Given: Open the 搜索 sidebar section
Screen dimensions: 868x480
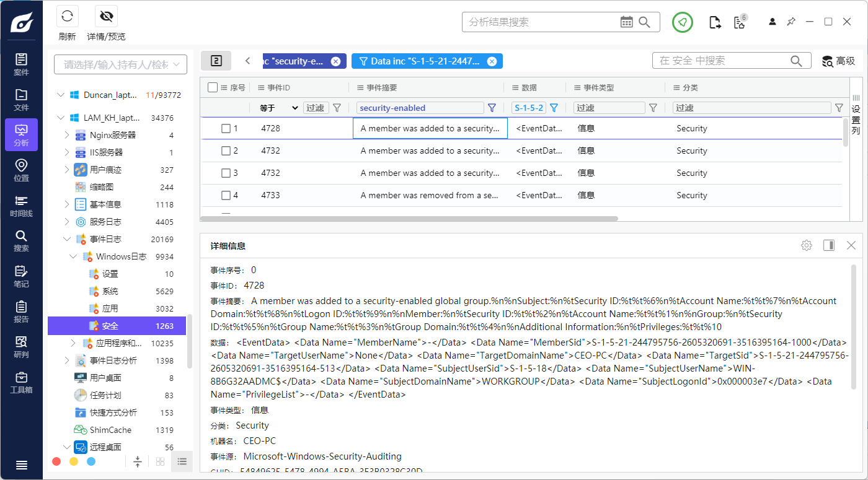Looking at the screenshot, I should [x=21, y=240].
